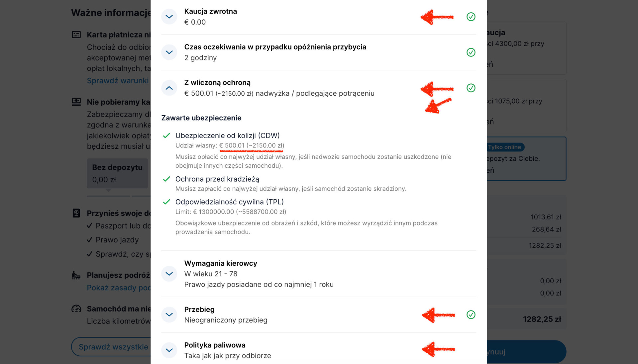
Task: Open the Pokaż zasady link
Action: point(119,288)
